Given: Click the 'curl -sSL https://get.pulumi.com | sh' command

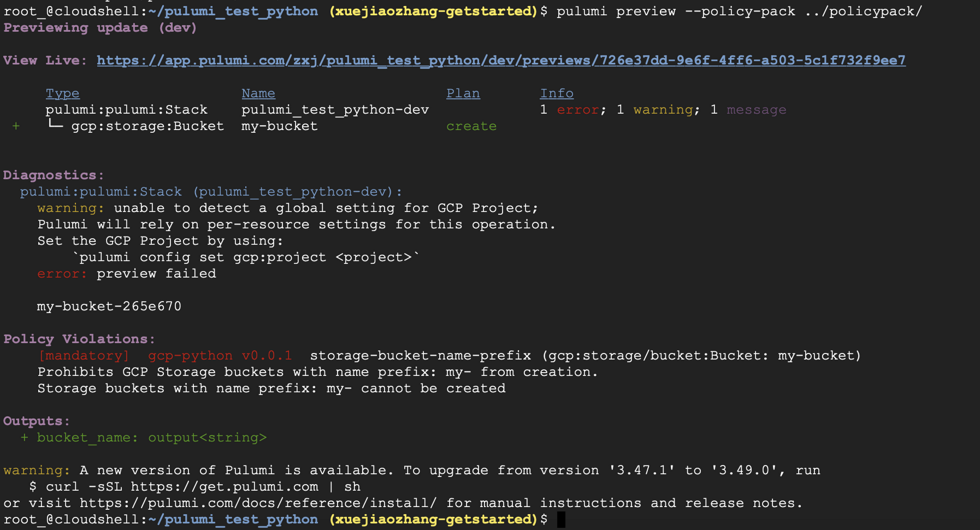Looking at the screenshot, I should coord(203,486).
